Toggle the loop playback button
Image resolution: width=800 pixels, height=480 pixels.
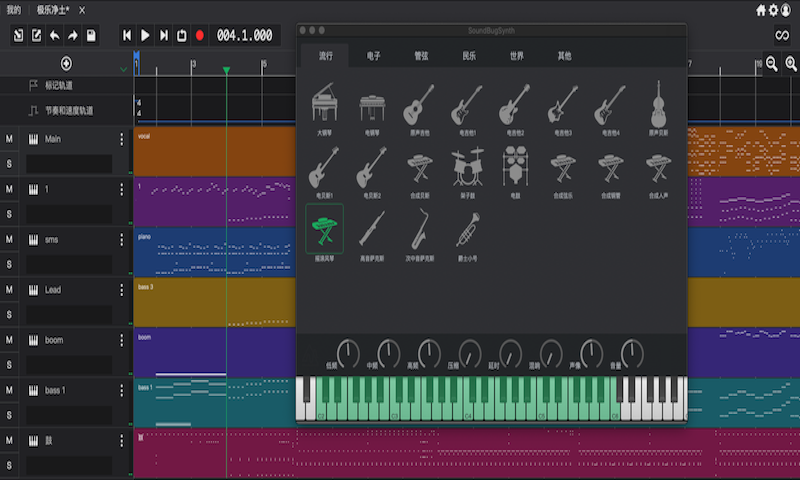click(181, 36)
